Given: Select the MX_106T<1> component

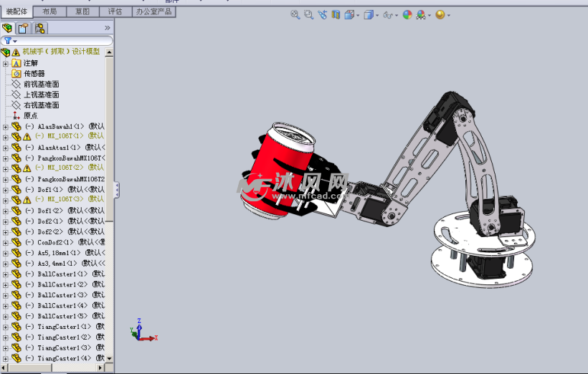Looking at the screenshot, I should click(70, 135).
